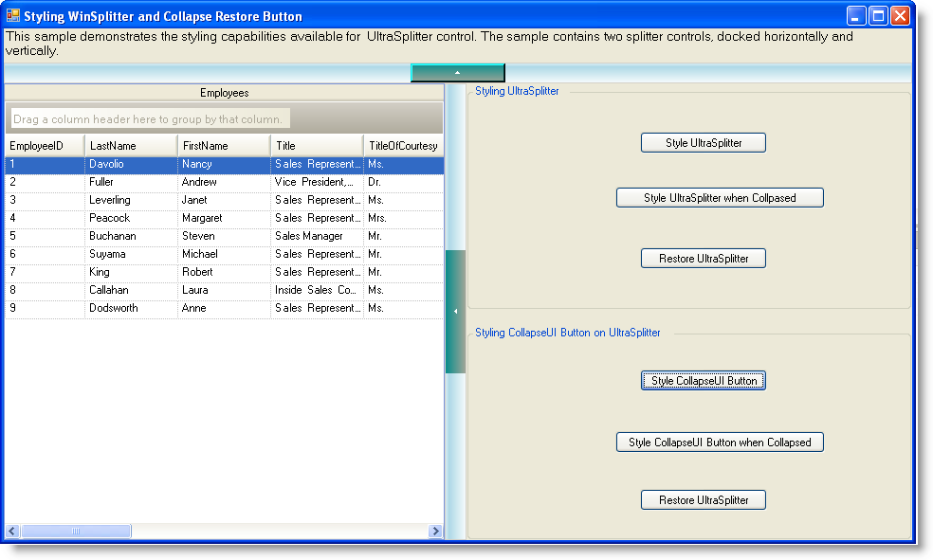Click the TitleOfCourtesy column header
The image size is (933, 560).
point(403,146)
